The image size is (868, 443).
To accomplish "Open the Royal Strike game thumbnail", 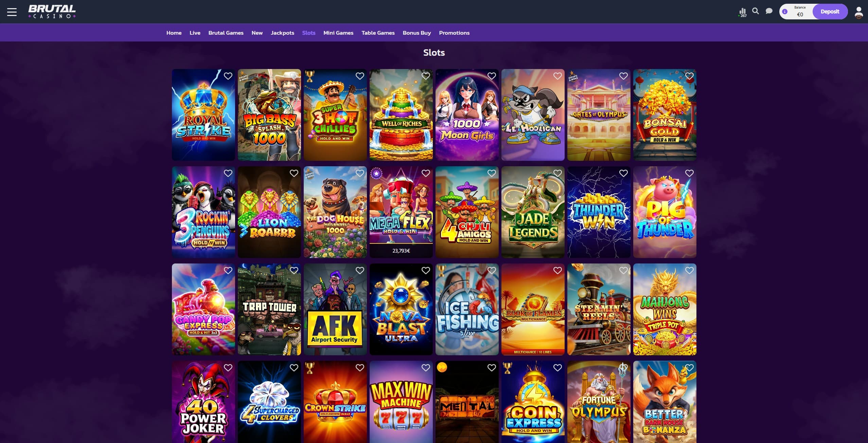I will (203, 115).
